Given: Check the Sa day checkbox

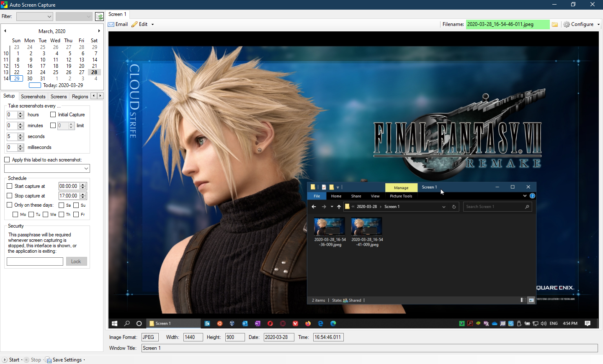Looking at the screenshot, I should (62, 205).
